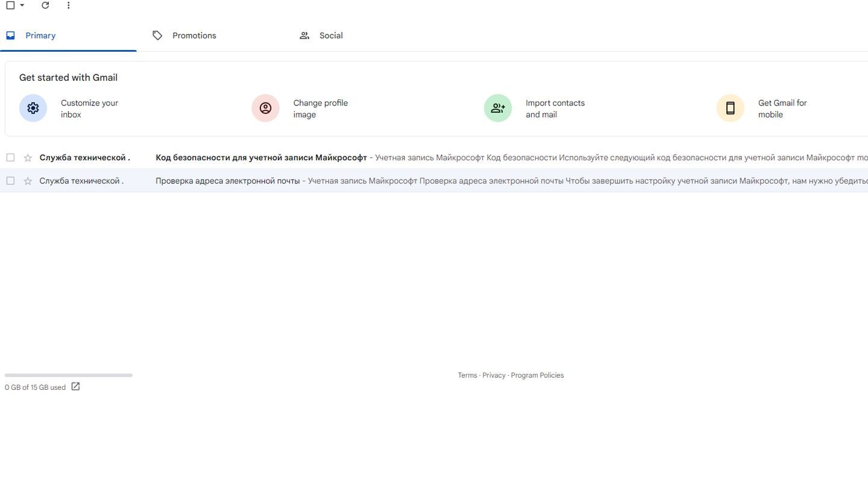Click the Customize your inbox gear icon

coord(33,108)
